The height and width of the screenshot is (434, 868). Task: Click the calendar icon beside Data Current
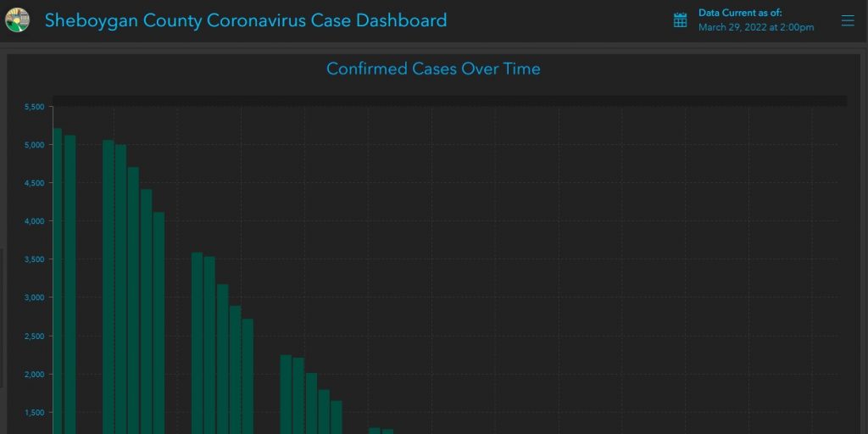[680, 20]
